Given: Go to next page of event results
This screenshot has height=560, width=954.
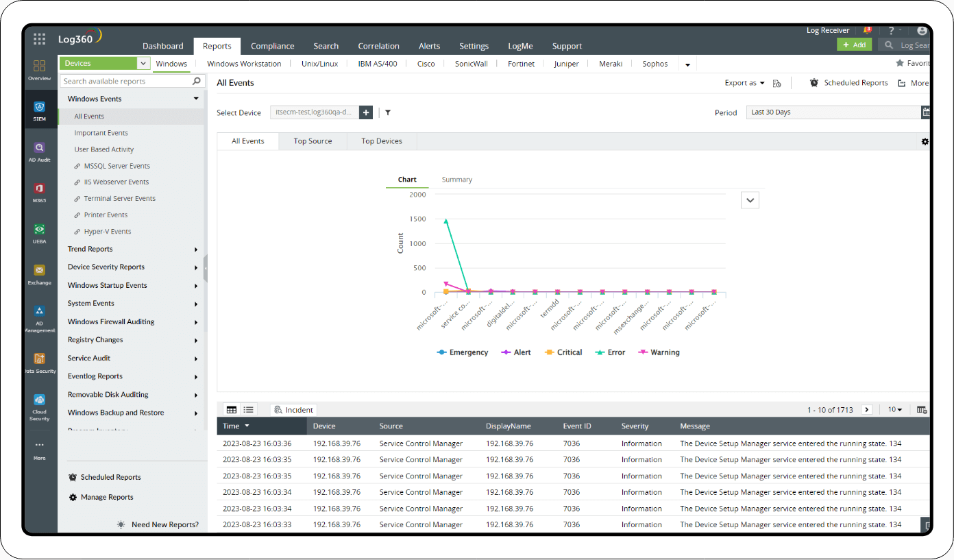Looking at the screenshot, I should (867, 410).
